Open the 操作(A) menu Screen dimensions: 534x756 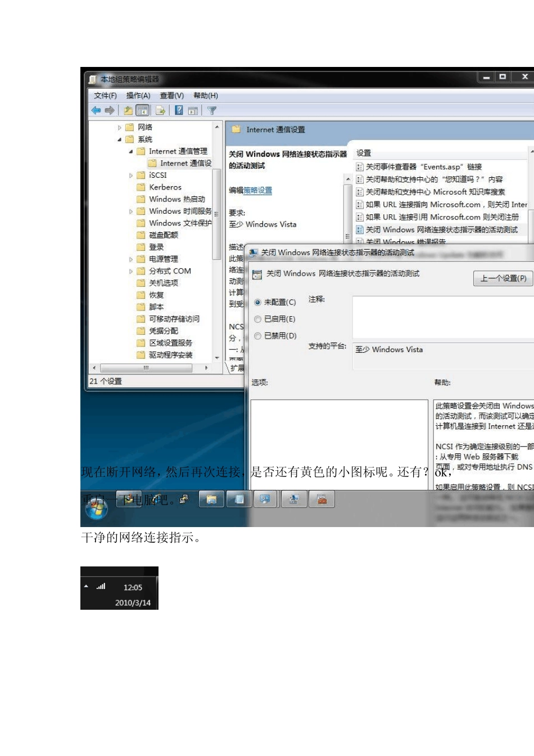click(138, 96)
